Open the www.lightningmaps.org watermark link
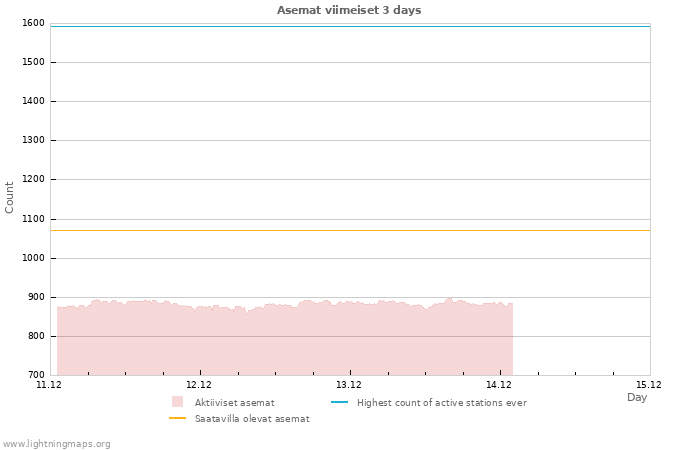700x450 pixels. click(56, 444)
